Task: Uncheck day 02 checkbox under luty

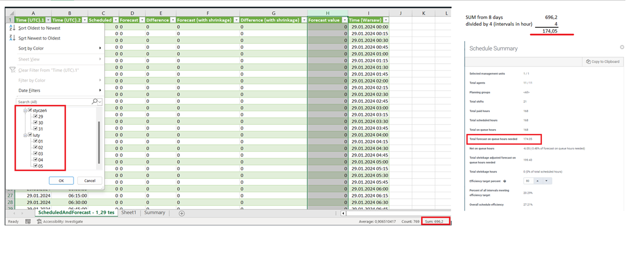Action: (x=35, y=147)
